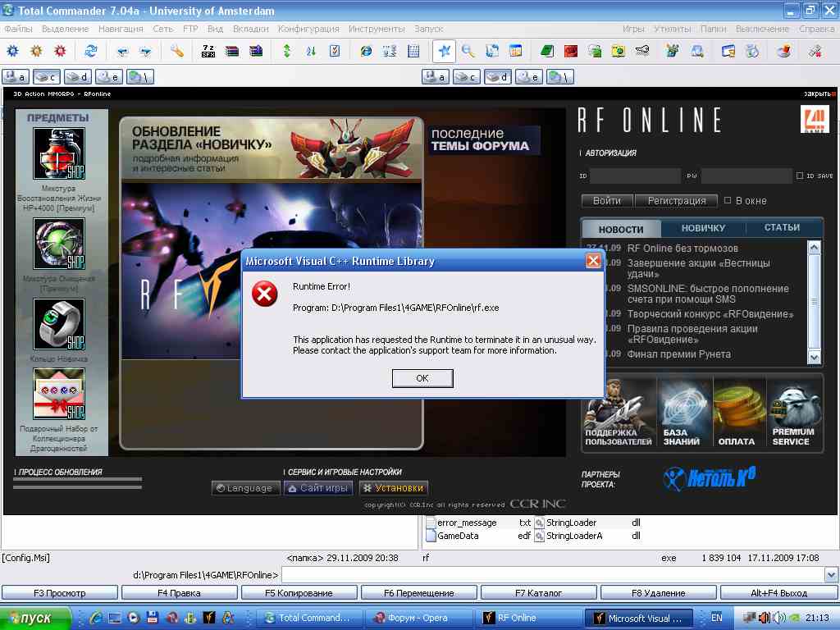Viewport: 840px width, 630px height.
Task: Click the red error icon in the dialog
Action: pos(265,294)
